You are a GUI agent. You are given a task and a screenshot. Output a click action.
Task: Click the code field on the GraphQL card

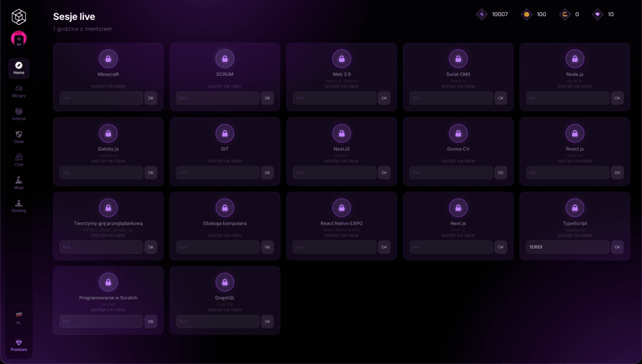218,321
